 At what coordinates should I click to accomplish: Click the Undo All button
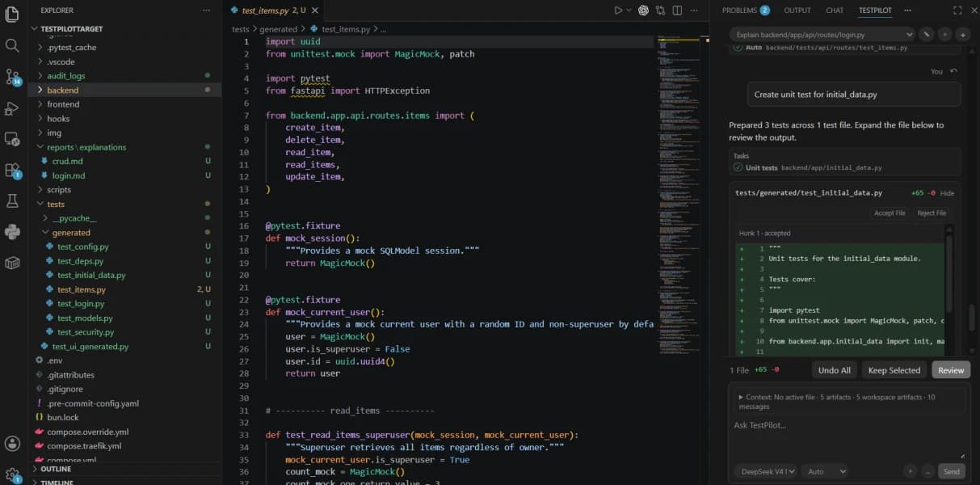coord(835,370)
